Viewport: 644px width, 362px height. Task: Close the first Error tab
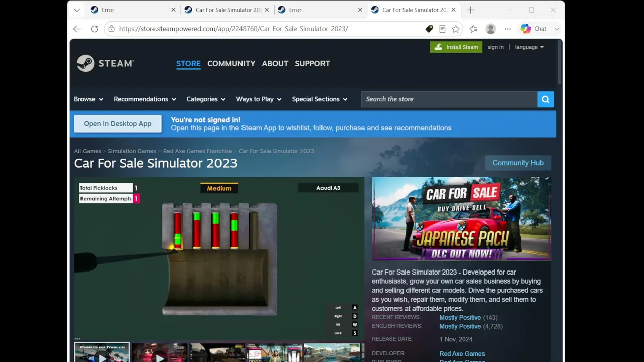[x=174, y=10]
